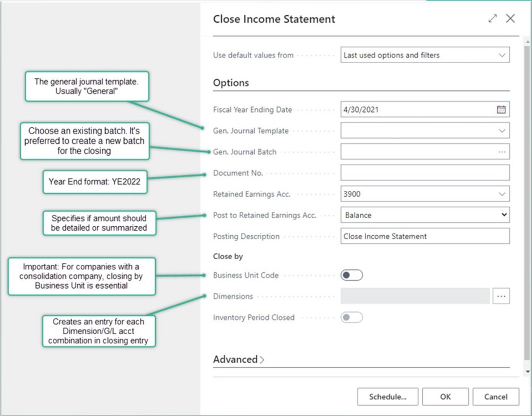The image size is (532, 416).
Task: Click the Close by label
Action: (228, 256)
